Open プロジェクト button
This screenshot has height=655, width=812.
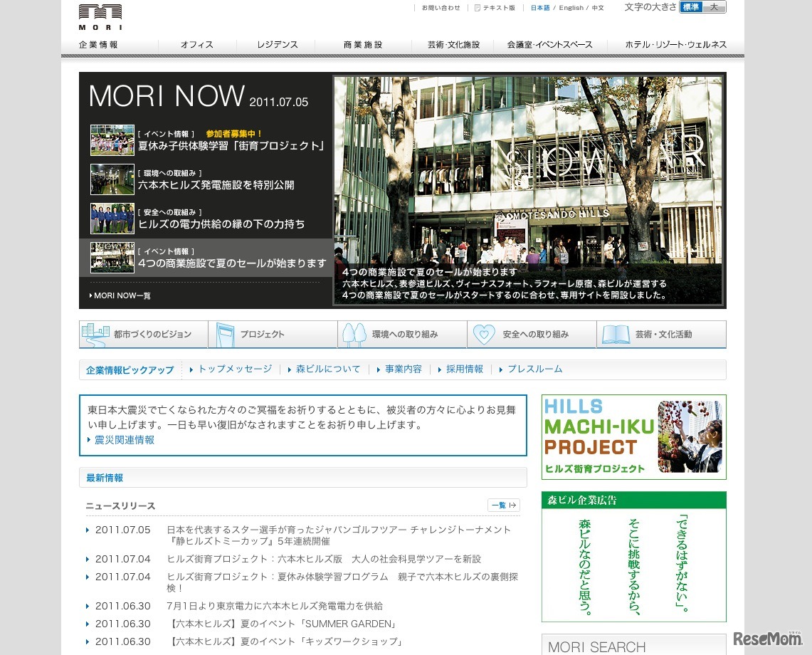(273, 334)
